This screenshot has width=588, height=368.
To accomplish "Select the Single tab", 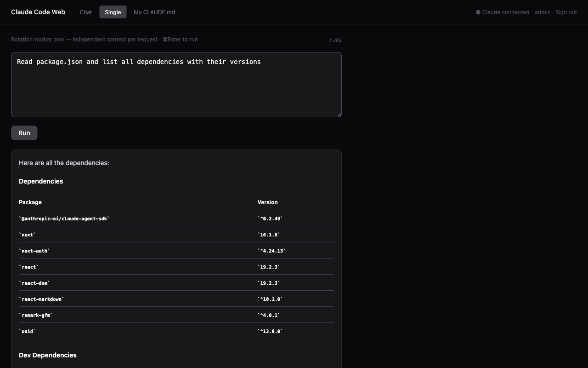I will tap(113, 12).
